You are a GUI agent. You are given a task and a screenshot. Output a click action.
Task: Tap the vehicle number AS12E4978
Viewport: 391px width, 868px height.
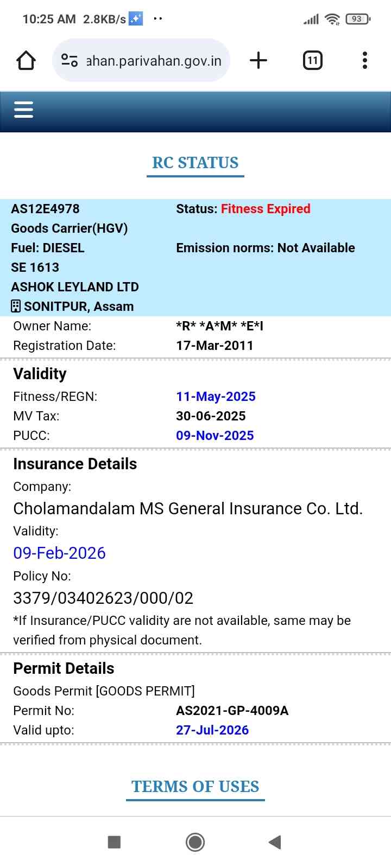tap(46, 209)
